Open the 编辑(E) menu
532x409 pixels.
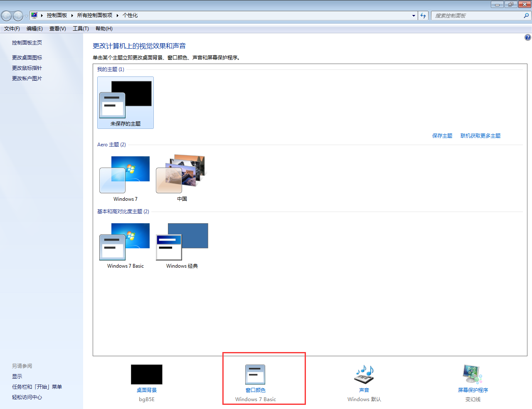click(x=34, y=29)
